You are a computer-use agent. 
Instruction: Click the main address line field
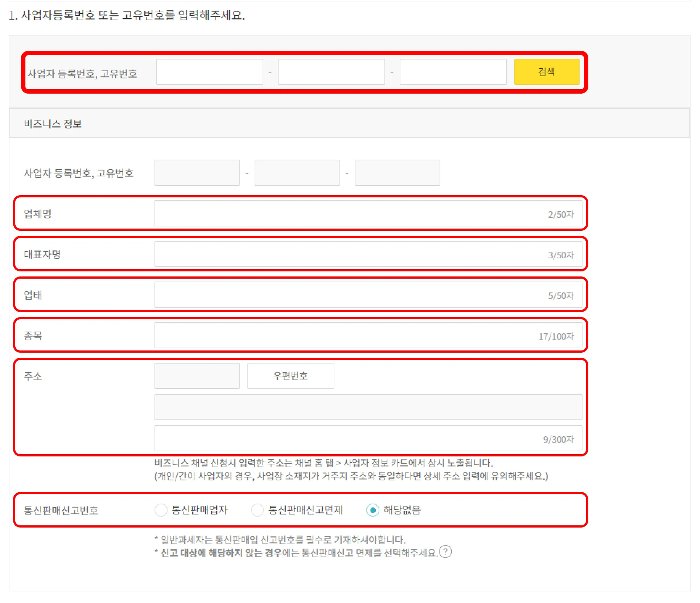click(368, 407)
